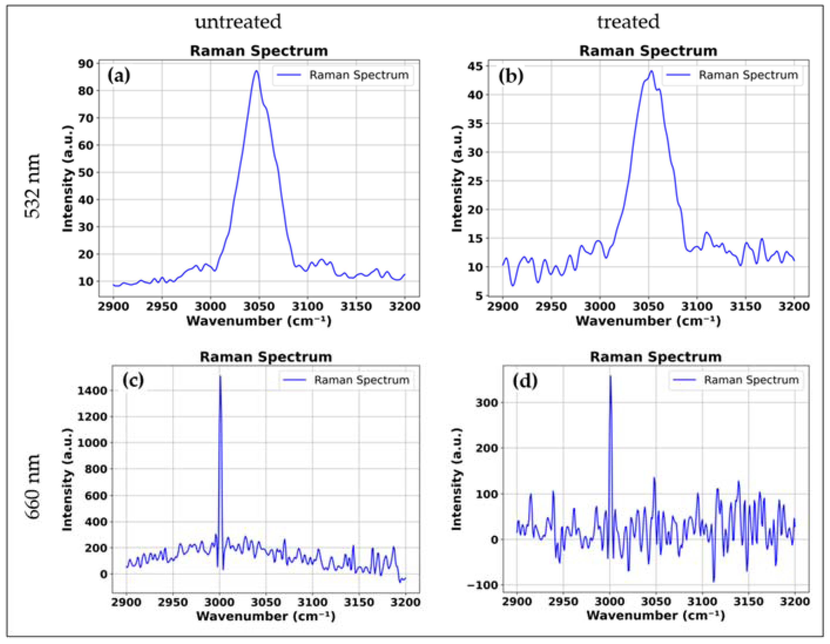The image size is (830, 644).
Task: Click the peak of spectrum (a)
Action: pyautogui.click(x=257, y=71)
